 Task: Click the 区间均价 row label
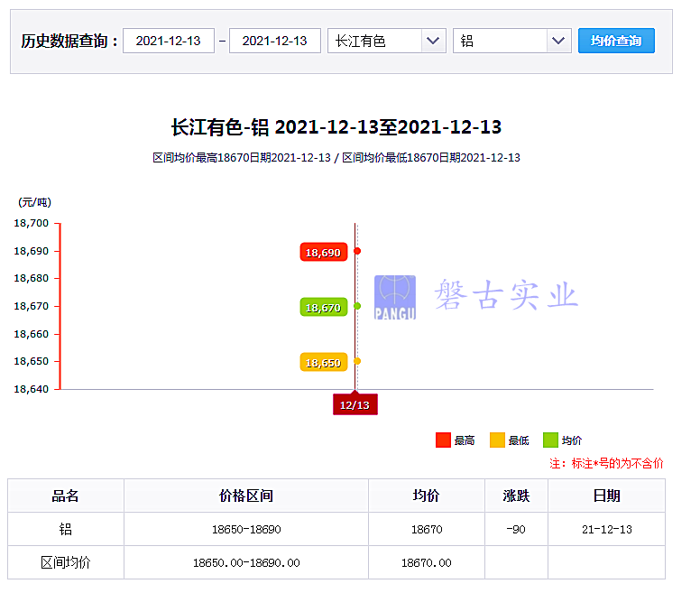point(66,562)
